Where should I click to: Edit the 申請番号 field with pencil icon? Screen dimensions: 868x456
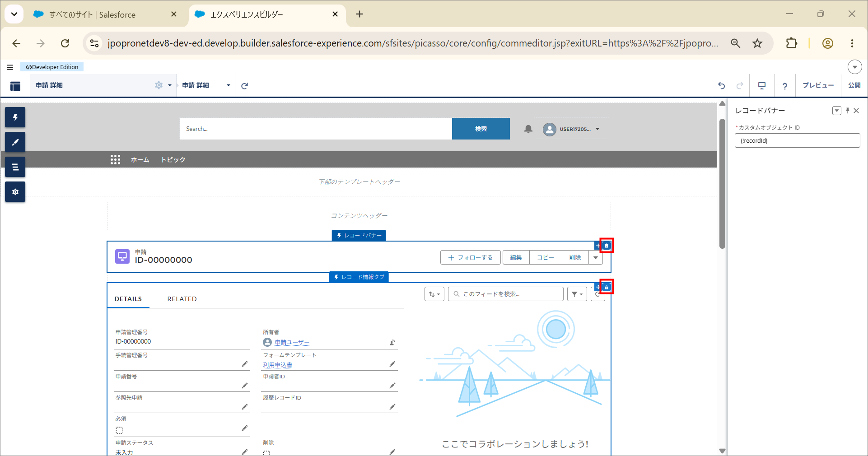coord(245,385)
